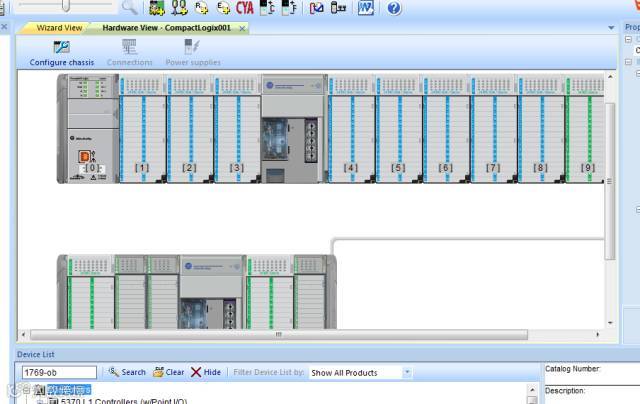Open help via the blue question mark
This screenshot has width=640, height=404.
coord(394,8)
